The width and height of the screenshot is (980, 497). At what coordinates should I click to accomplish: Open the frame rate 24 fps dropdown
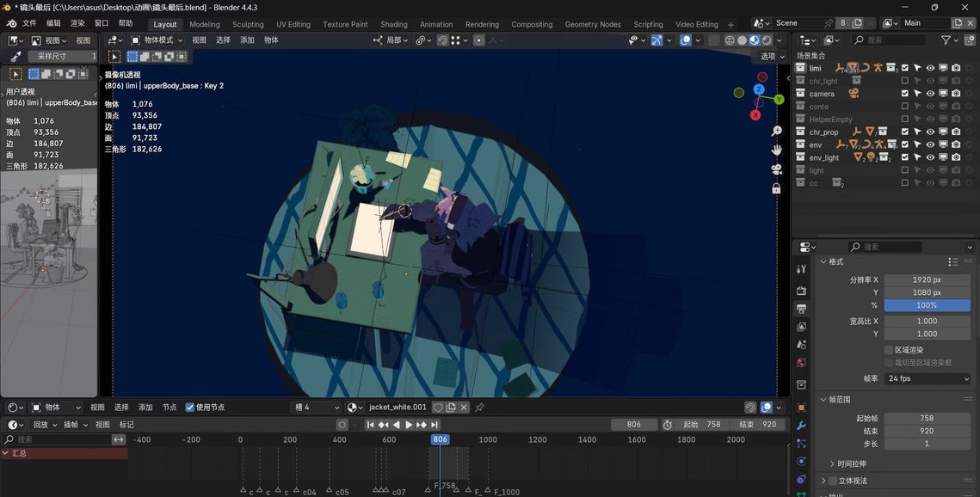(x=927, y=378)
